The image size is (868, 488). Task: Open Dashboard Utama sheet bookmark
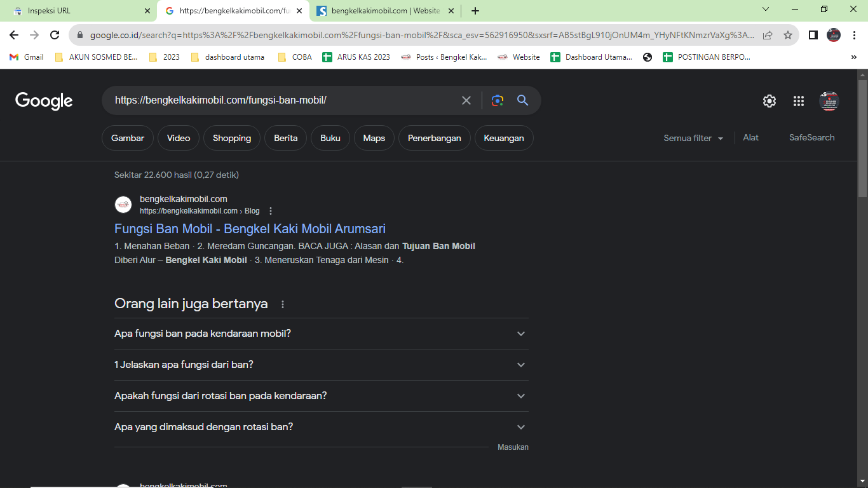point(592,57)
